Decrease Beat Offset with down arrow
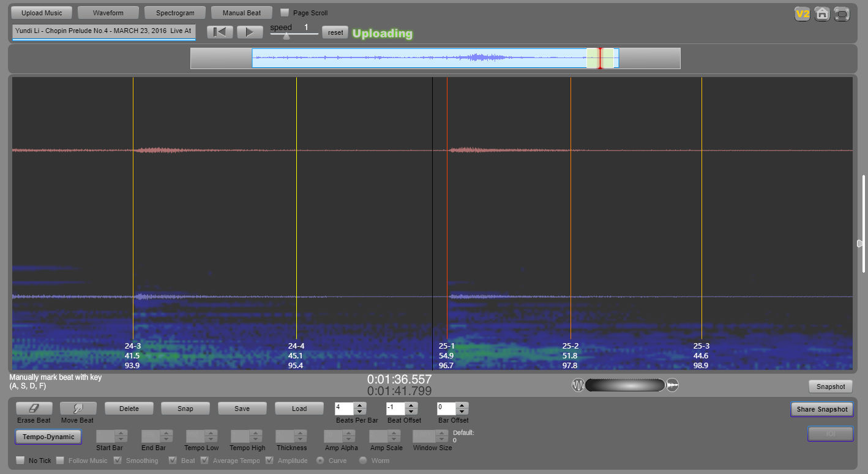This screenshot has height=474, width=868. click(x=411, y=412)
